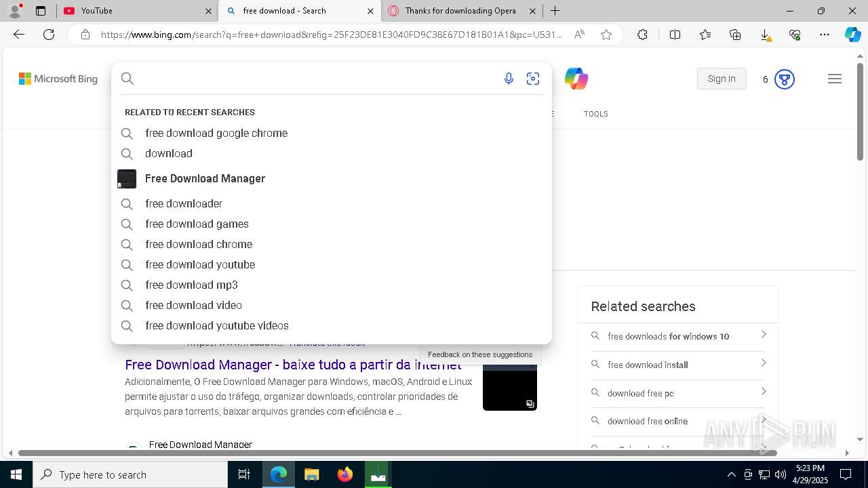Viewport: 868px width, 488px height.
Task: Click Feedback on these suggestions
Action: 480,354
